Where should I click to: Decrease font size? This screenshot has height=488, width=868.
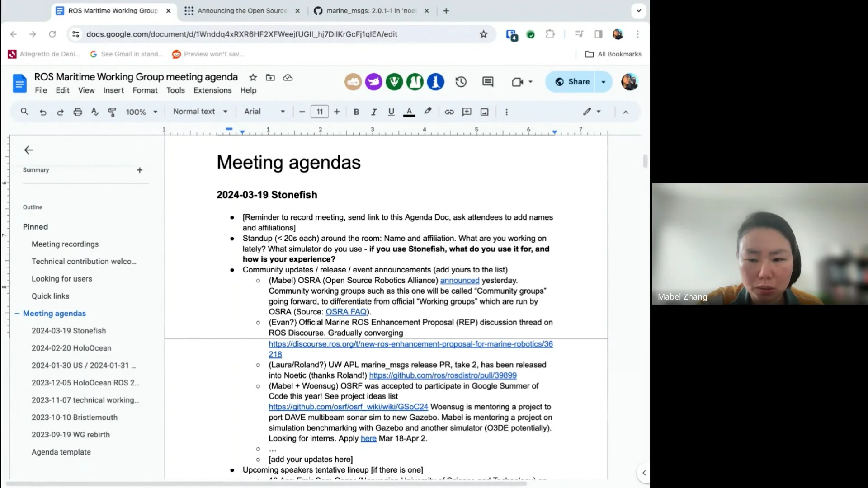(x=302, y=112)
